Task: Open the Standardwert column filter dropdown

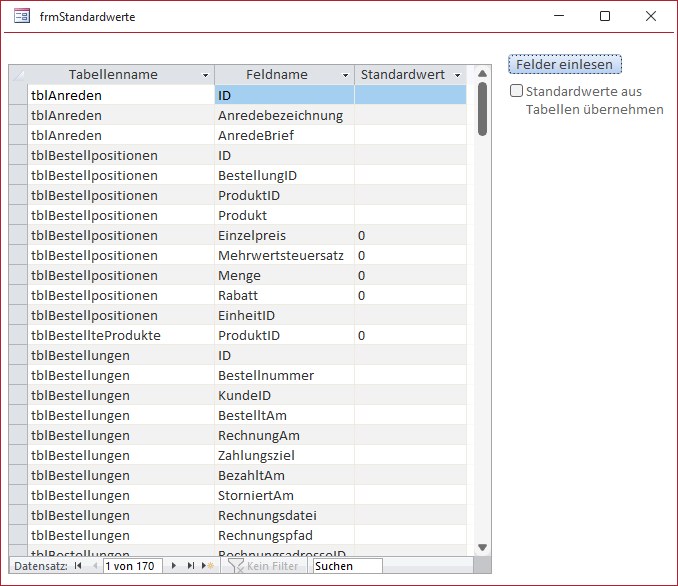Action: 457,75
